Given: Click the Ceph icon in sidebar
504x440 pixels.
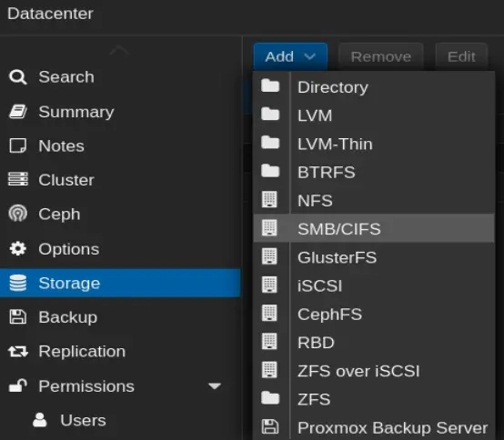Looking at the screenshot, I should 18,214.
